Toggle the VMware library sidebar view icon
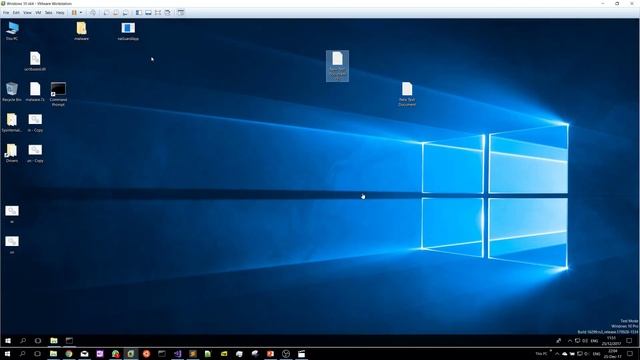The width and height of the screenshot is (640, 360). click(139, 13)
